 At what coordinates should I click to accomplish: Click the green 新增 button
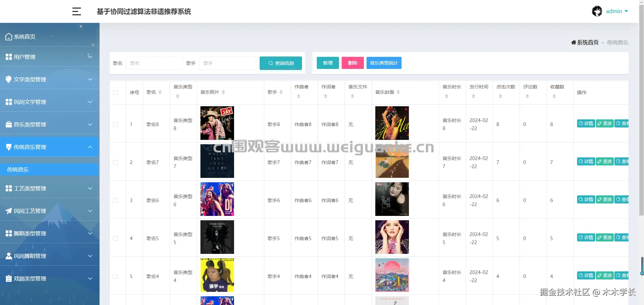pyautogui.click(x=328, y=63)
